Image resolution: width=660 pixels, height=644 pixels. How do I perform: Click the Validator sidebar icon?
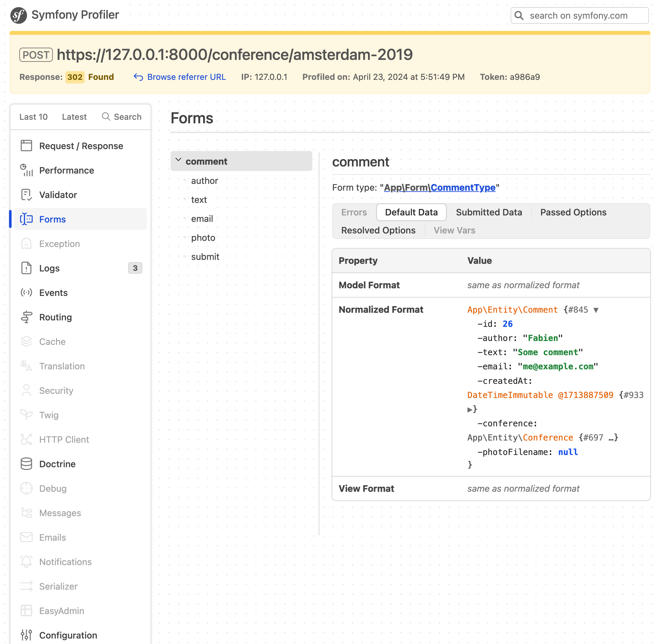(26, 195)
